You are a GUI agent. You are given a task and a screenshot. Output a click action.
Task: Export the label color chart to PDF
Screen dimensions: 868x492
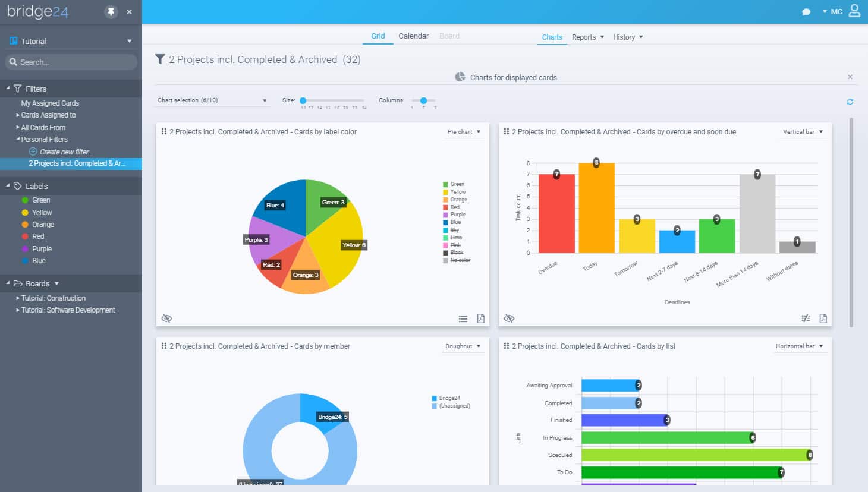tap(481, 318)
